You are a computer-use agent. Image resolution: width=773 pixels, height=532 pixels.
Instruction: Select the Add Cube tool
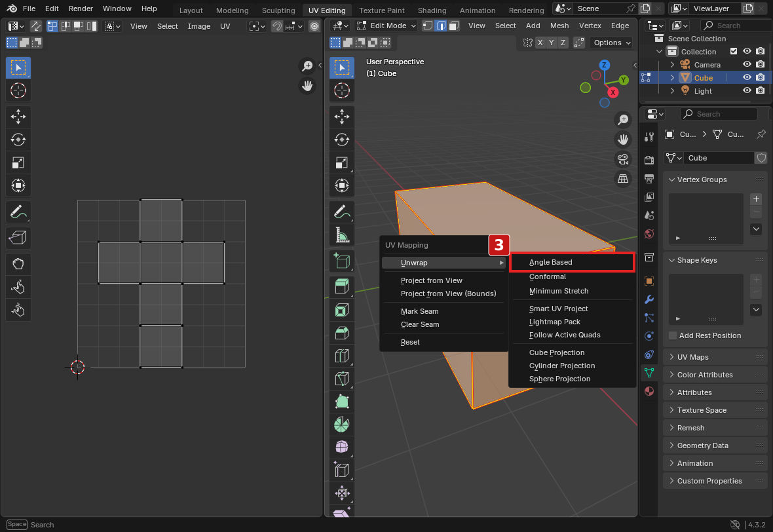342,261
